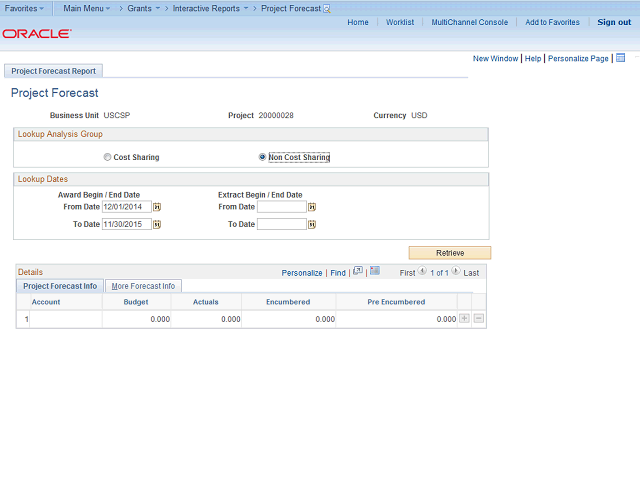Switch to Project Forecast Info tab
This screenshot has width=640, height=480.
(x=60, y=286)
